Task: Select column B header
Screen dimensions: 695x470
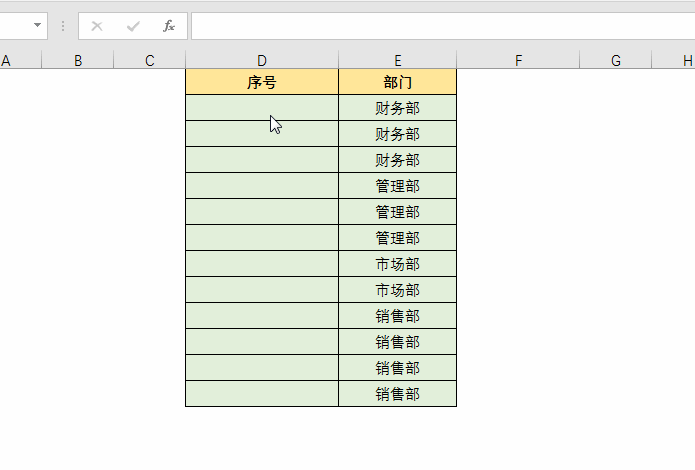Action: (78, 60)
